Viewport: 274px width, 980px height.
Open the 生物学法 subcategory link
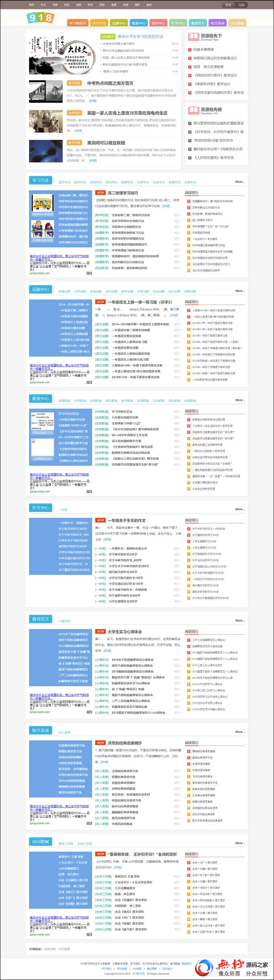[x=190, y=182]
